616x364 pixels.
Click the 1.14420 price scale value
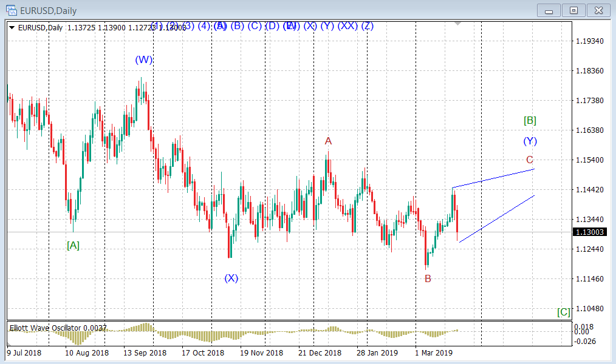point(589,190)
